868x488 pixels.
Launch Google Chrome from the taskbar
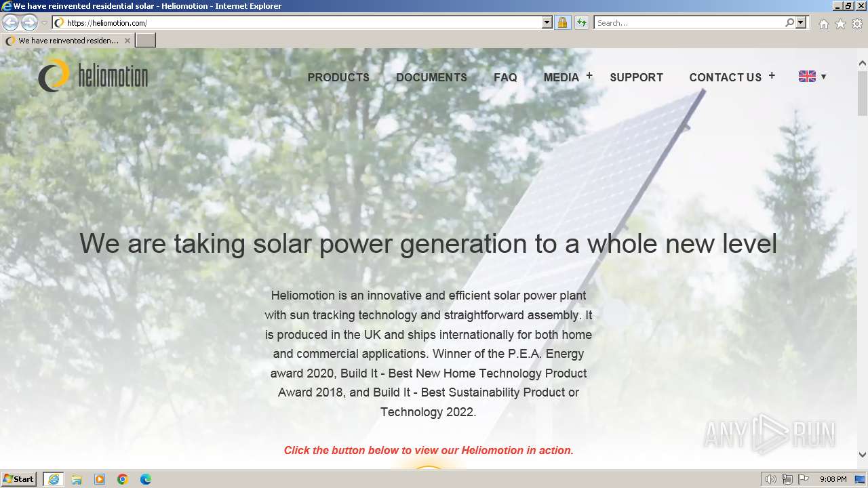pyautogui.click(x=123, y=479)
